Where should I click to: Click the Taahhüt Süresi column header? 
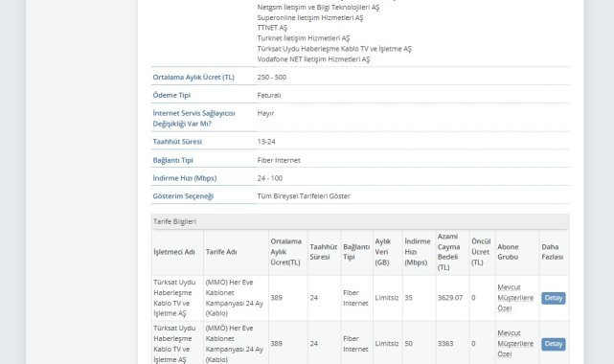click(x=323, y=252)
